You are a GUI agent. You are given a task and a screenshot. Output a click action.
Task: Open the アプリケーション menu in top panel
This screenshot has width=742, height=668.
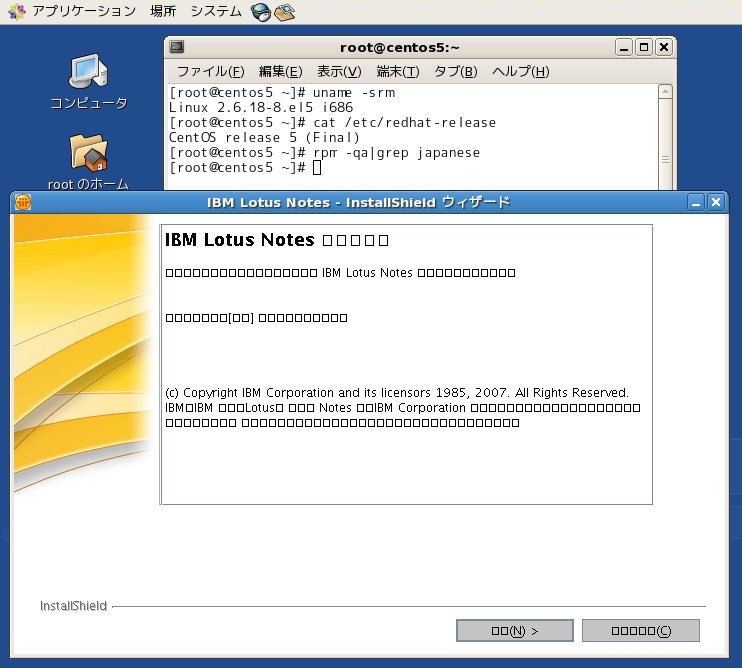(84, 11)
